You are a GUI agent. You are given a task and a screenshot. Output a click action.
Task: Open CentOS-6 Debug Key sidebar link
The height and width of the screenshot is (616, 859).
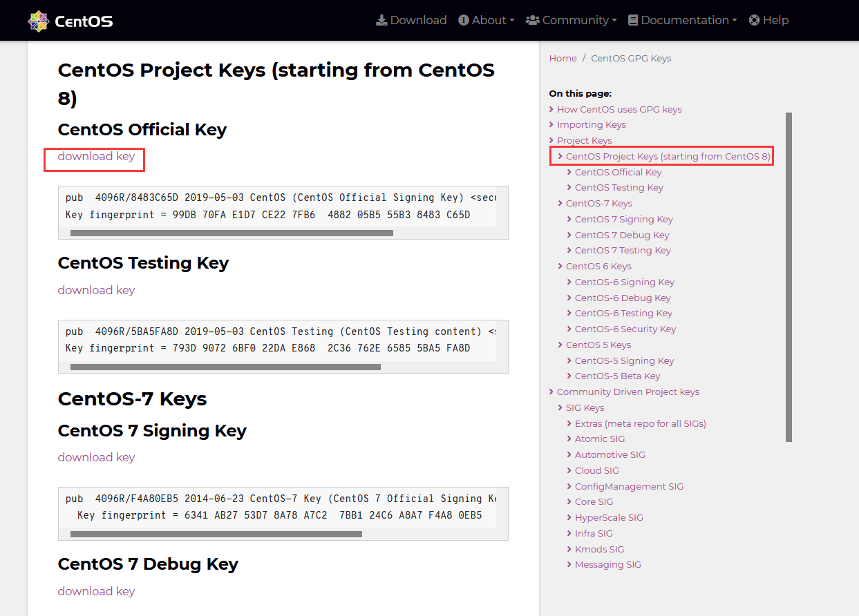(x=623, y=298)
